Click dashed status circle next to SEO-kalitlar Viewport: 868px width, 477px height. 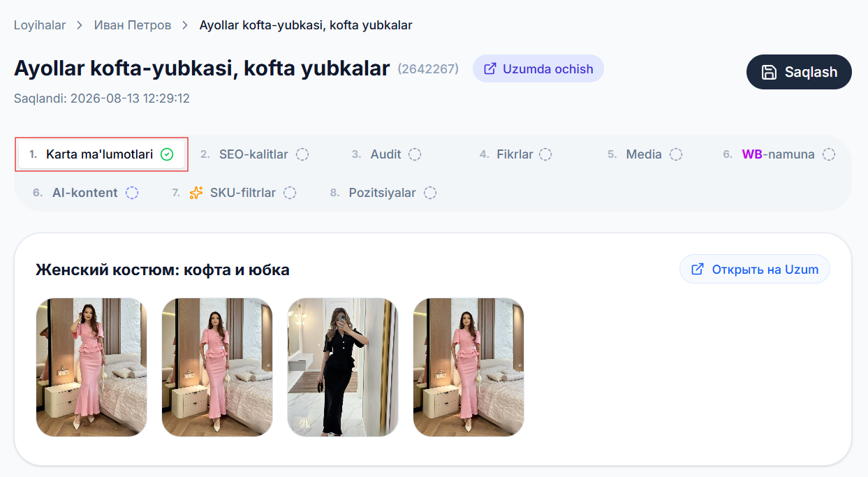[x=302, y=154]
